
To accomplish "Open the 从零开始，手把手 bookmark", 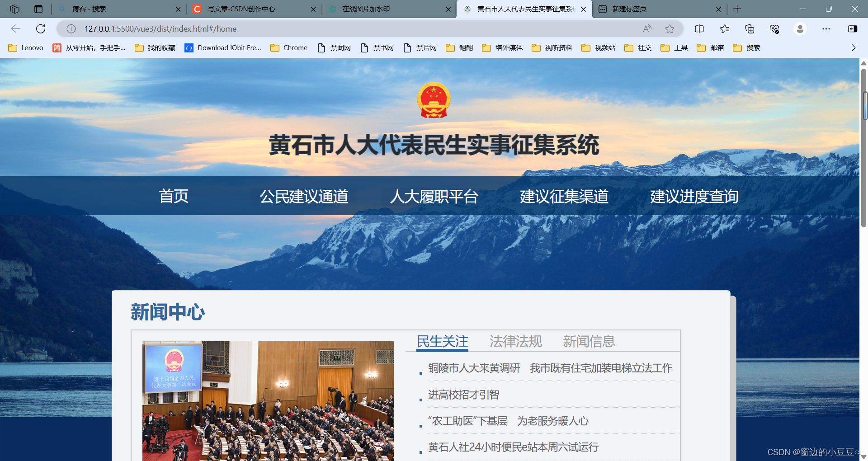I will click(89, 48).
